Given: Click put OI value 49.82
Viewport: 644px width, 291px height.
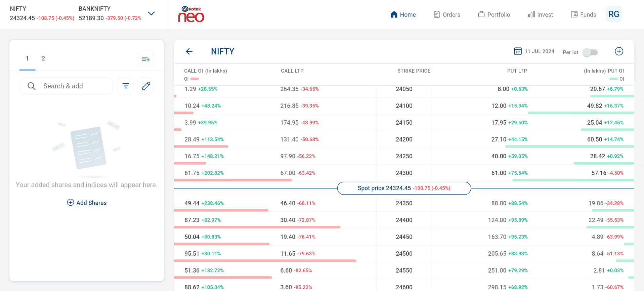Looking at the screenshot, I should point(594,106).
